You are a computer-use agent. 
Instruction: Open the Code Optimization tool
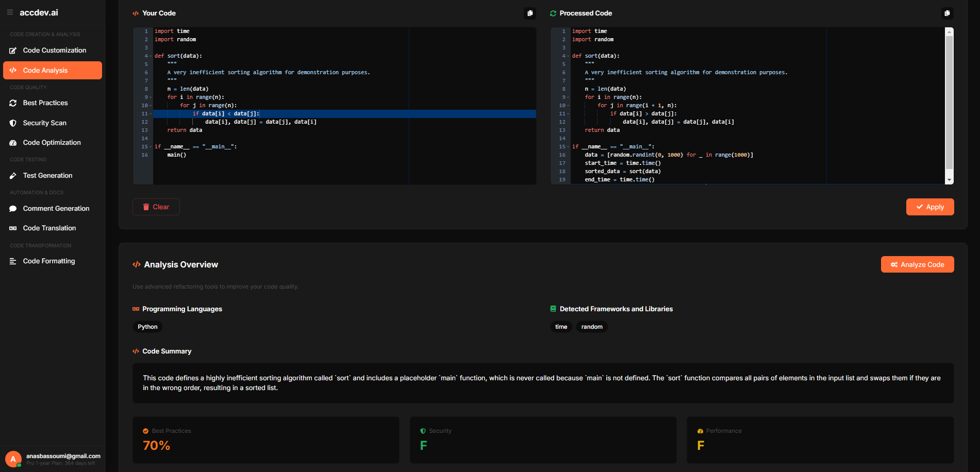[53, 143]
